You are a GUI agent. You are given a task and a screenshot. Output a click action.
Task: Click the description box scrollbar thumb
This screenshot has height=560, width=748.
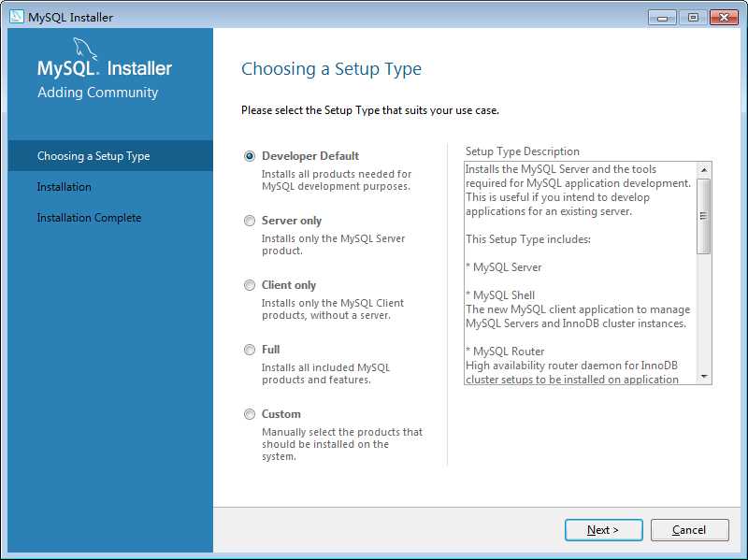pyautogui.click(x=704, y=216)
